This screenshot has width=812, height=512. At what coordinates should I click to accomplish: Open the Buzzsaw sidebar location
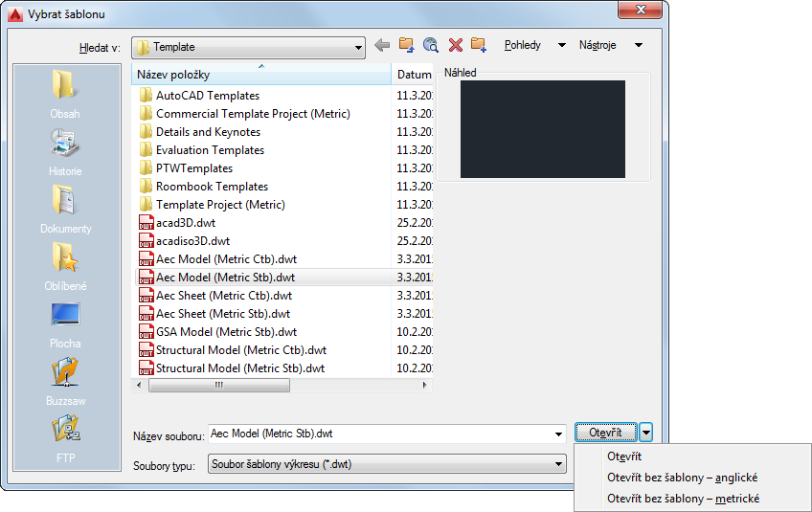(x=65, y=382)
